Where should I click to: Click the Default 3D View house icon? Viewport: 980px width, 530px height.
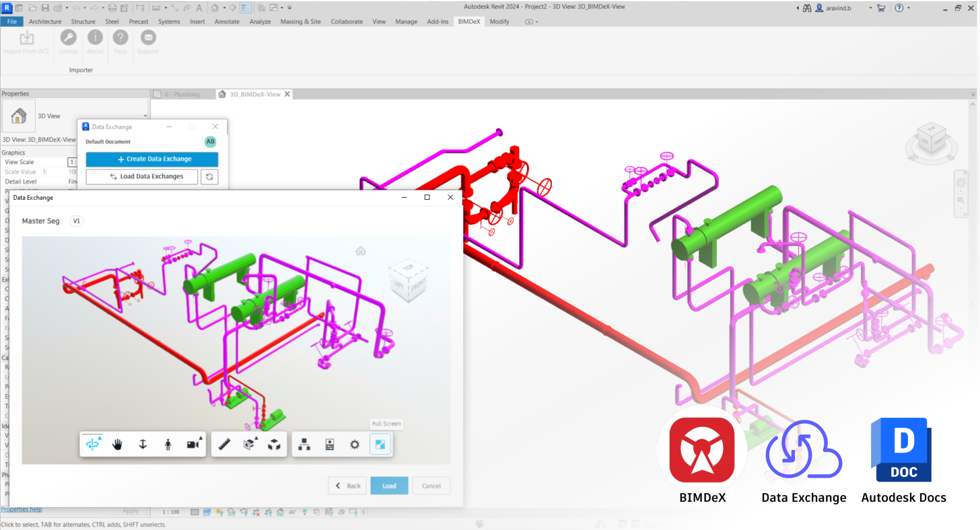click(x=215, y=8)
